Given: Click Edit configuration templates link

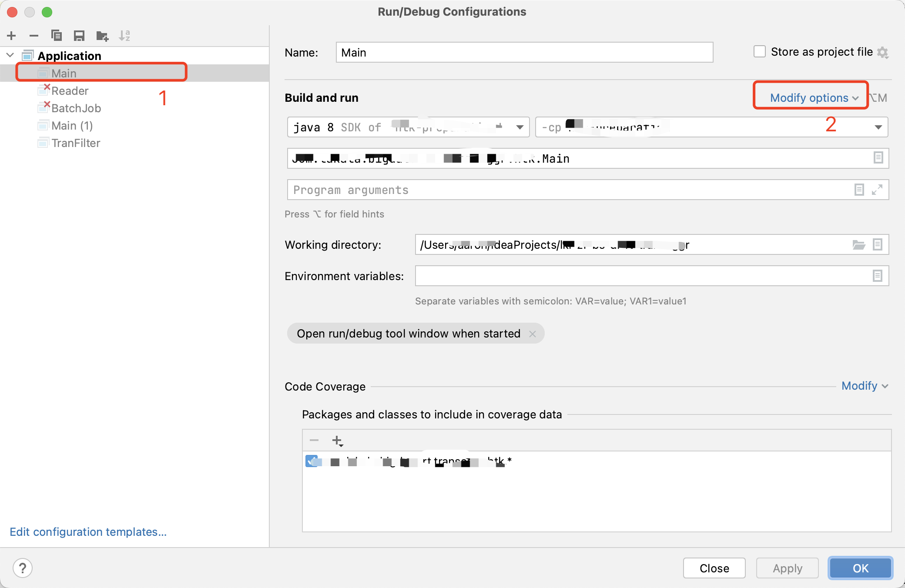Looking at the screenshot, I should pos(88,532).
